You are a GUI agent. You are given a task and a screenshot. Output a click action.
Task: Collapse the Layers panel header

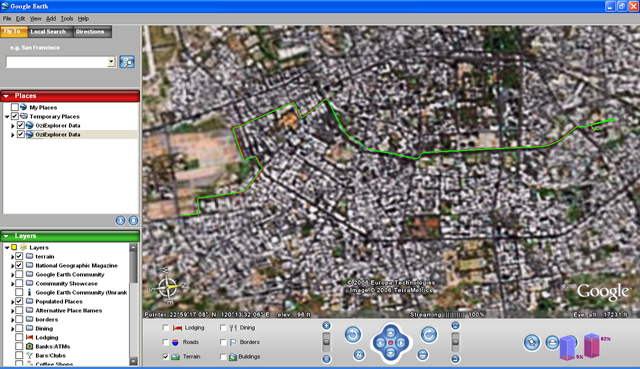[x=6, y=236]
